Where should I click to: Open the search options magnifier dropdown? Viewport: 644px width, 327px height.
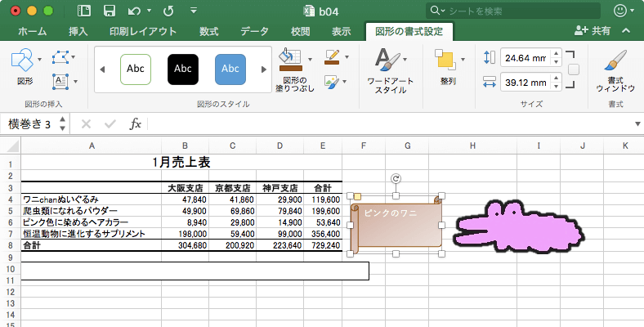point(437,11)
